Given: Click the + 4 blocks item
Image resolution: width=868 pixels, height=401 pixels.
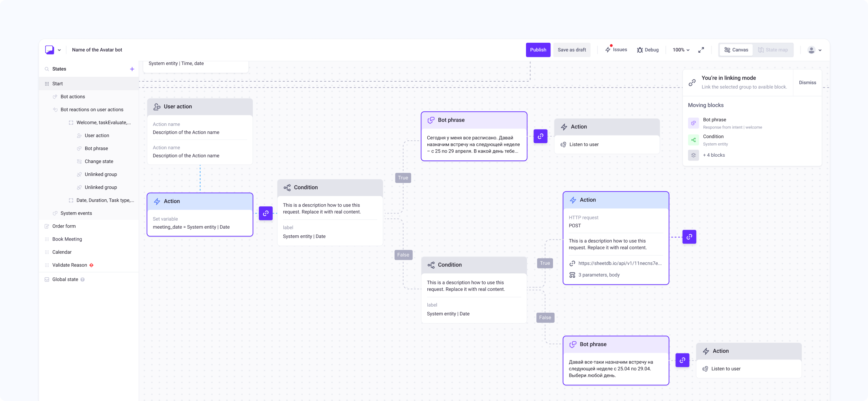Looking at the screenshot, I should tap(714, 155).
